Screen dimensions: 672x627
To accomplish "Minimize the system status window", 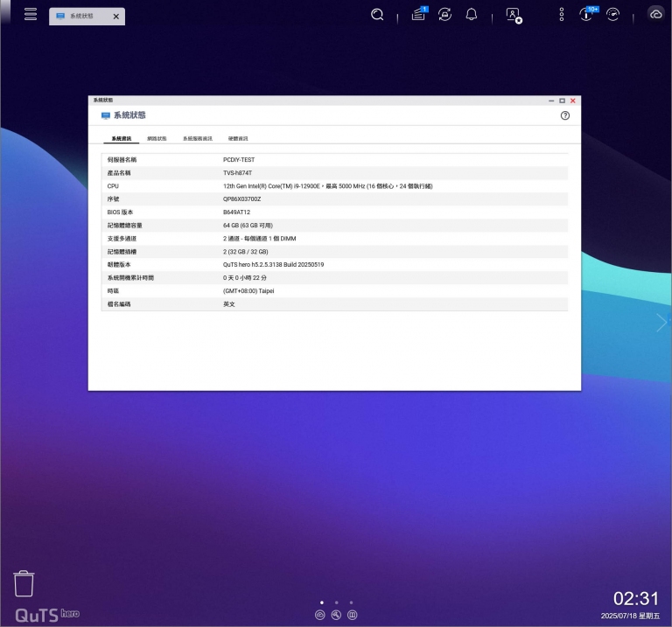I will click(551, 101).
